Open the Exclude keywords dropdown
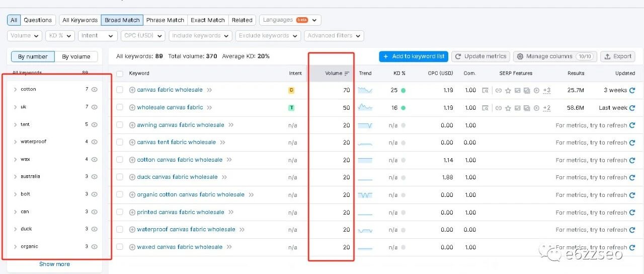The image size is (644, 274). point(268,36)
